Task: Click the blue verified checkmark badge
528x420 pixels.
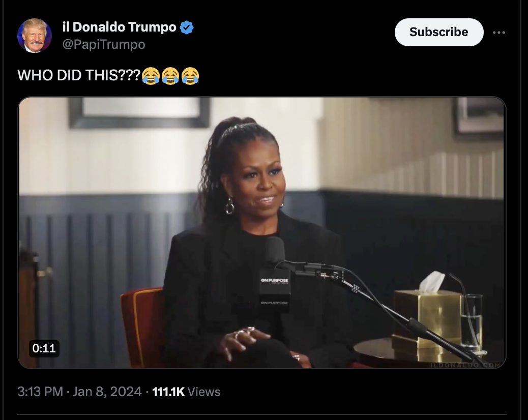Action: [x=187, y=27]
